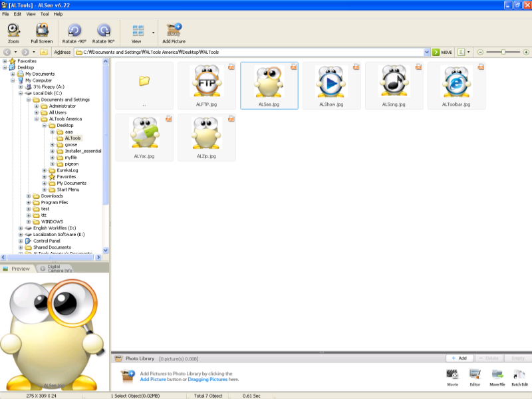Go up one folder level
This screenshot has height=399, width=532.
[43, 52]
